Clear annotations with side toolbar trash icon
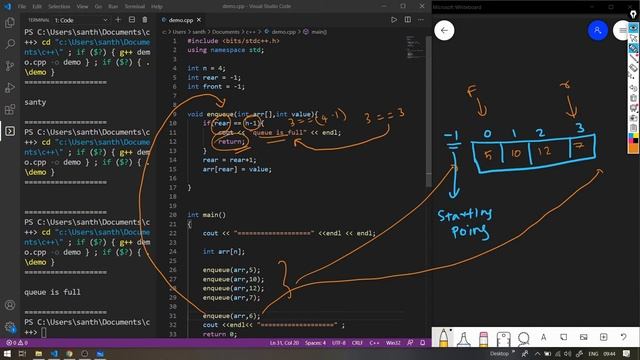Screen dimensions: 640x360 633,98
